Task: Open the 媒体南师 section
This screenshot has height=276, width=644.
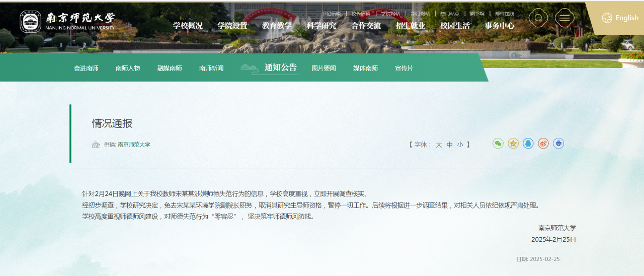Action: click(365, 68)
